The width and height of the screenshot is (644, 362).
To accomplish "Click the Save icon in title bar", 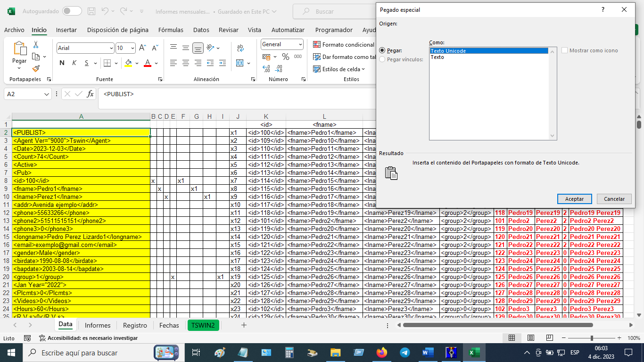I will click(x=91, y=11).
